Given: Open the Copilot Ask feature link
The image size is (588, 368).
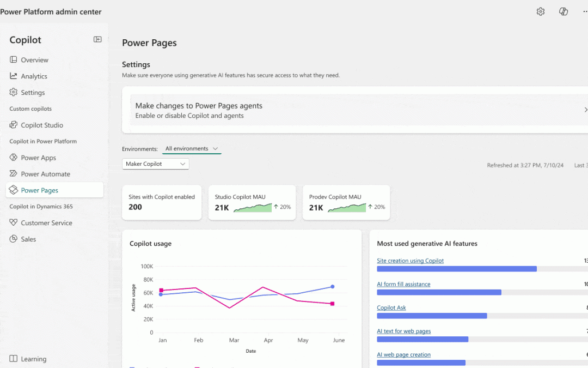Looking at the screenshot, I should click(391, 307).
